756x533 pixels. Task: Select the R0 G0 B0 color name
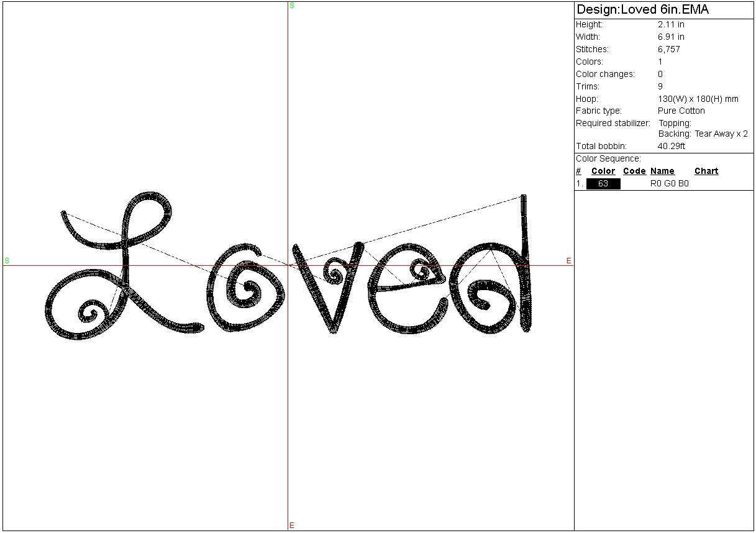point(669,184)
